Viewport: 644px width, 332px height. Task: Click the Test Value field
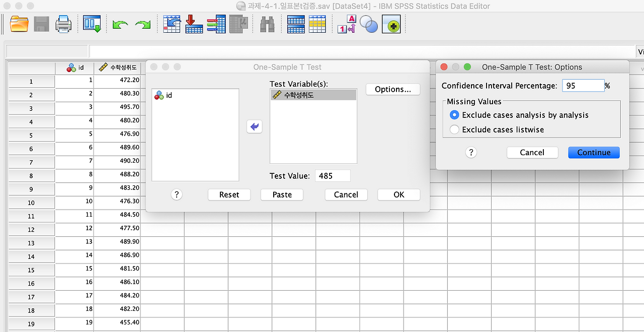333,176
